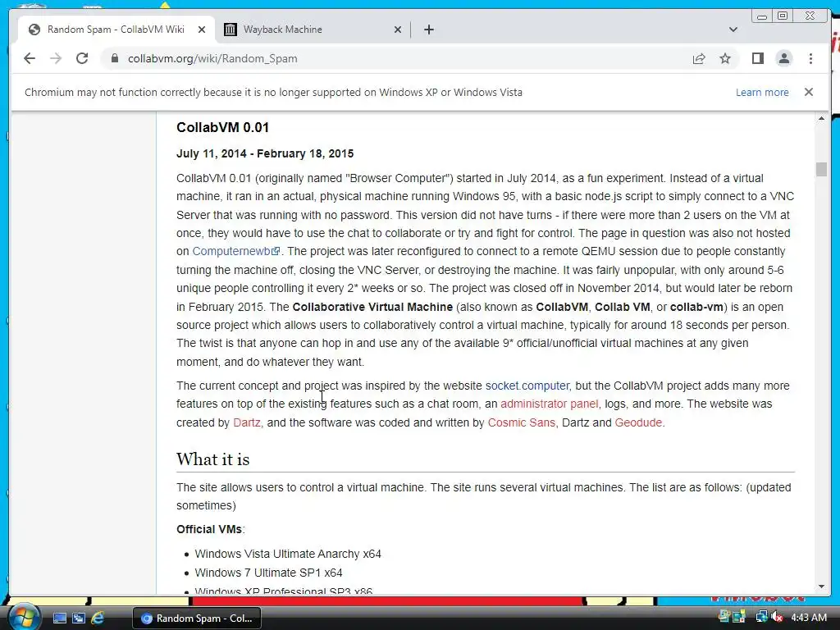
Task: Click 'July 11, 2014 - February 18, 2015' text
Action: [x=265, y=153]
